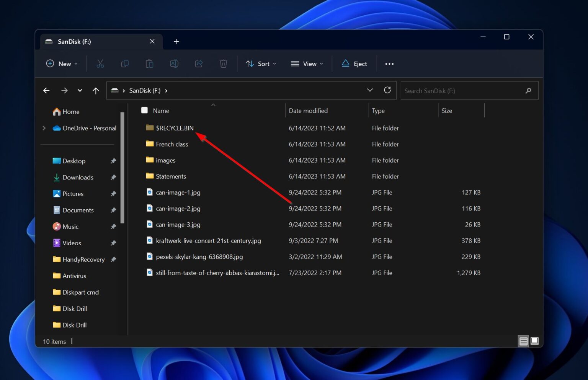Image resolution: width=588 pixels, height=380 pixels.
Task: Click the Copy icon on the toolbar
Action: [x=124, y=64]
